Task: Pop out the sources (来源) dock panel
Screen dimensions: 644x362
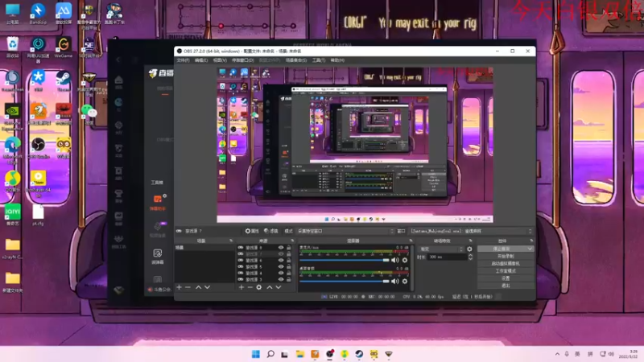Action: (x=292, y=241)
